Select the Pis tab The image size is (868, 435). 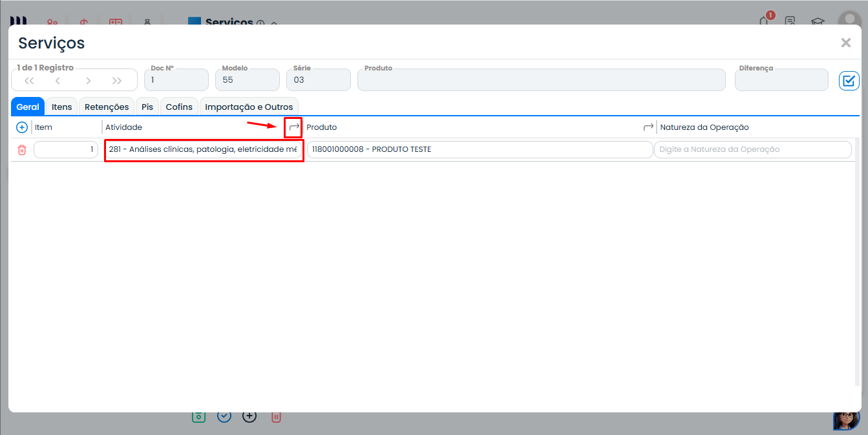click(x=147, y=107)
